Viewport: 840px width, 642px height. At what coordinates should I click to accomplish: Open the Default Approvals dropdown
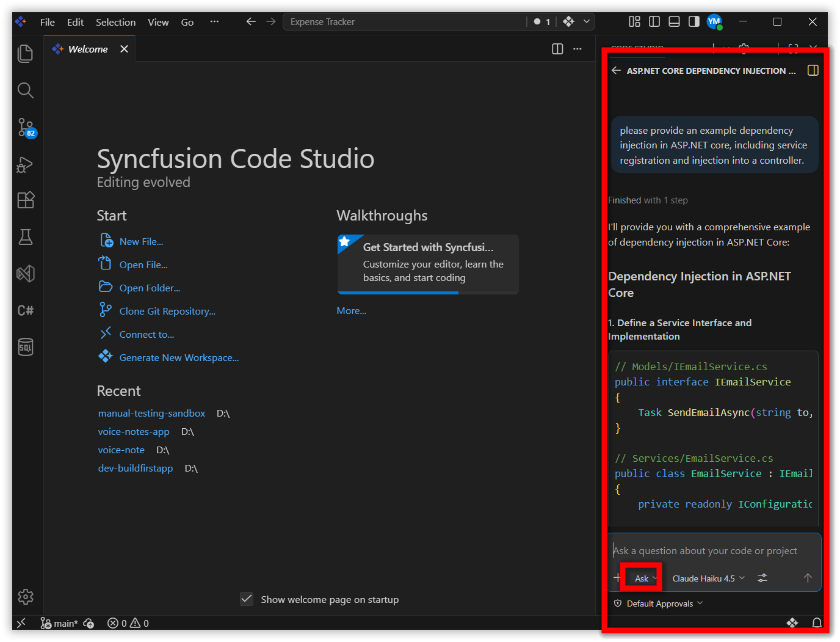pyautogui.click(x=658, y=604)
